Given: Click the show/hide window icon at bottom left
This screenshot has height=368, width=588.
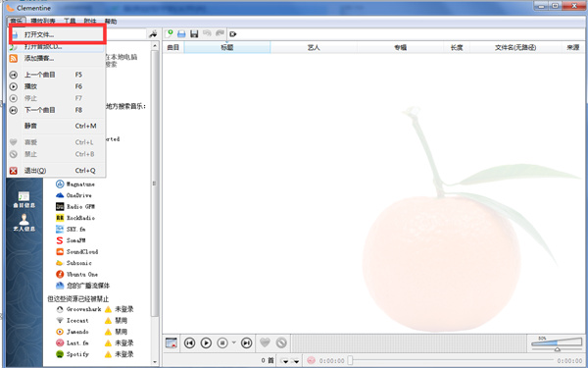Looking at the screenshot, I should pos(171,342).
